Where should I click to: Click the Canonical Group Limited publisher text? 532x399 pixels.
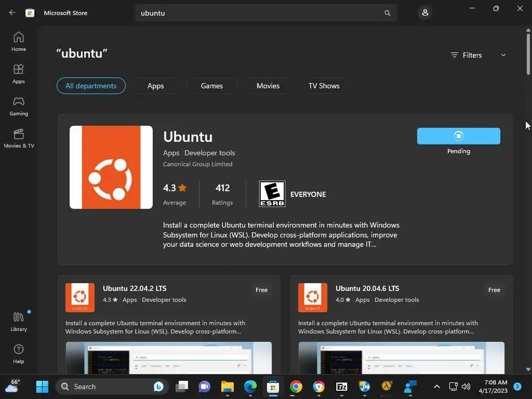[197, 164]
